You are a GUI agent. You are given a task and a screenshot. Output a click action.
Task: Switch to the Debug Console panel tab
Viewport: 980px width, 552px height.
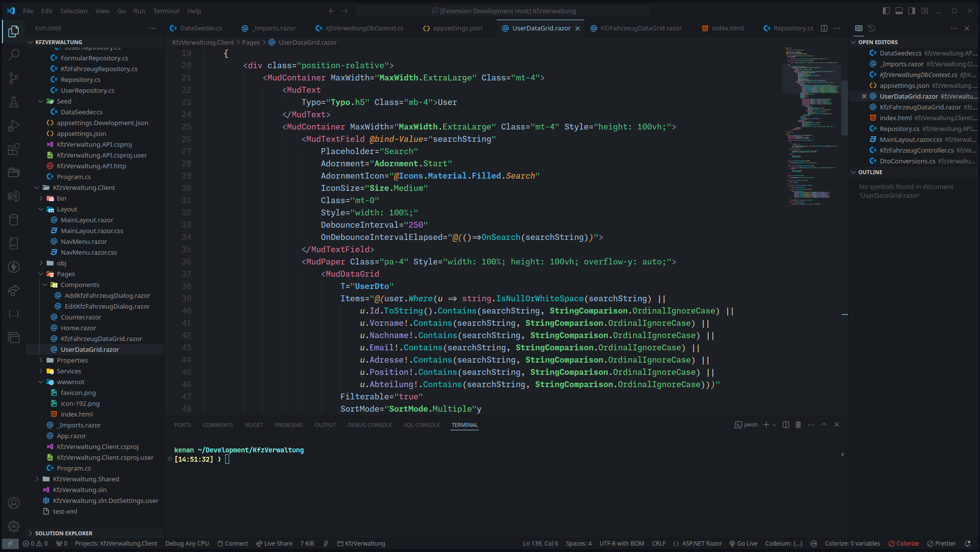[x=370, y=425]
